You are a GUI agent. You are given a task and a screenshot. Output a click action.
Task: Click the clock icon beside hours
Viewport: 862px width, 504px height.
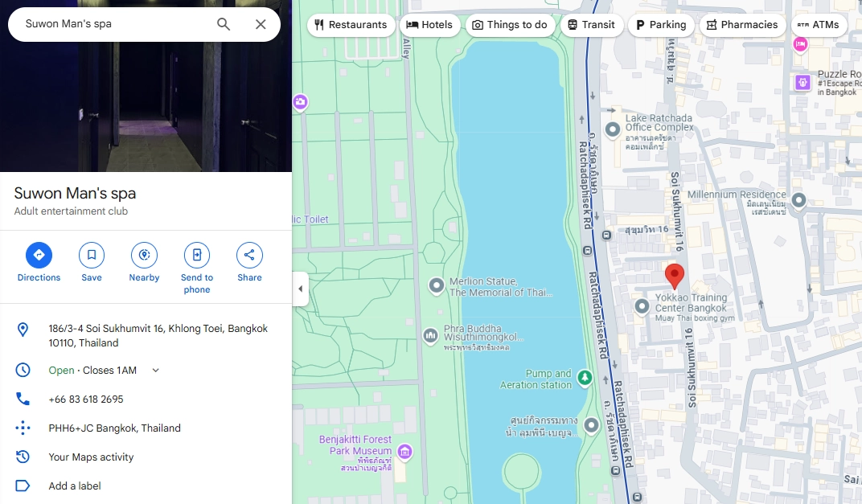coord(23,370)
